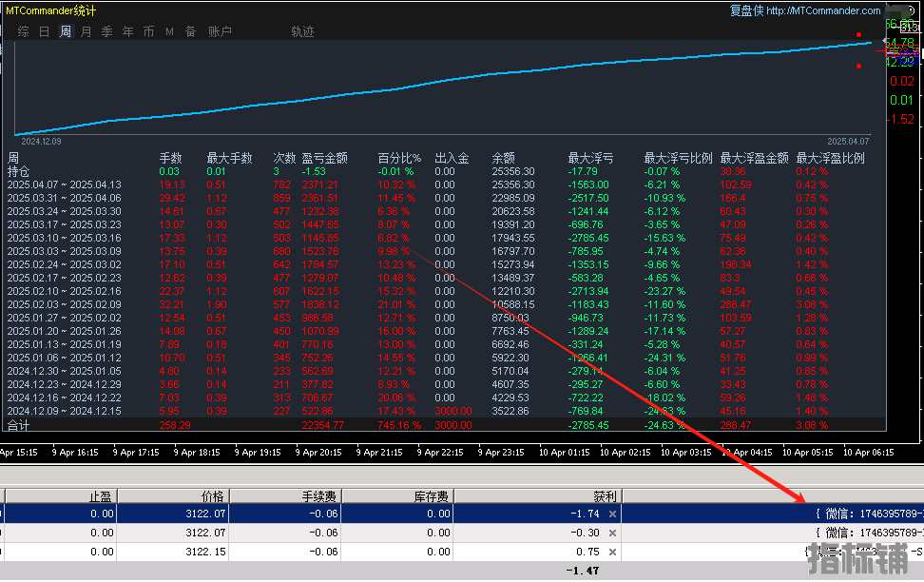The width and height of the screenshot is (924, 582).
Task: Select the 合计 totals row
Action: pos(19,425)
